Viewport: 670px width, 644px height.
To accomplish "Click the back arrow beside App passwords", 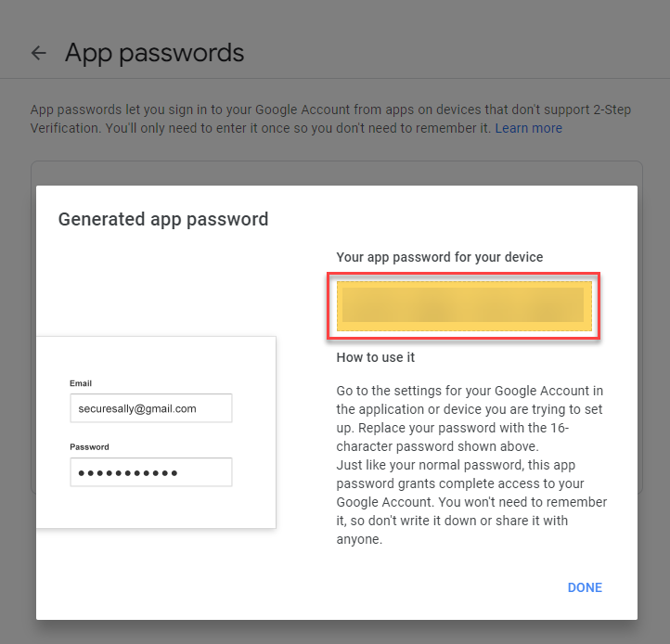I will [38, 53].
